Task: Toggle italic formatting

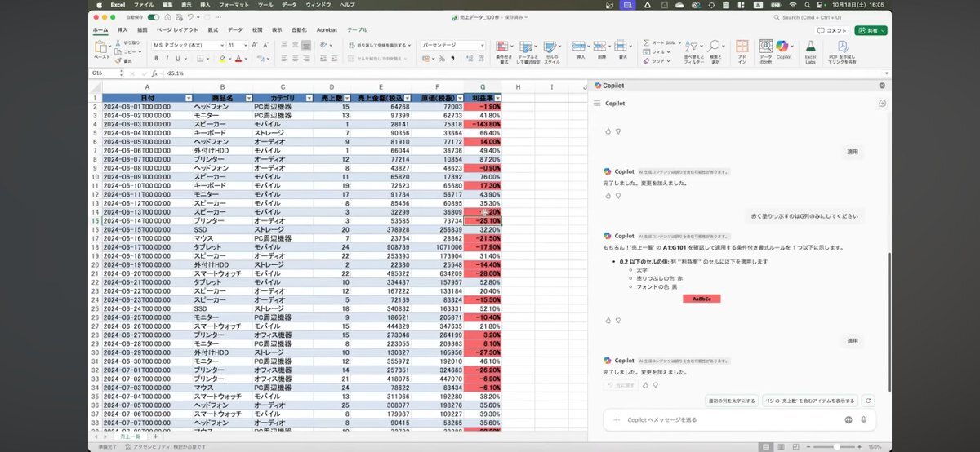Action: 167,59
